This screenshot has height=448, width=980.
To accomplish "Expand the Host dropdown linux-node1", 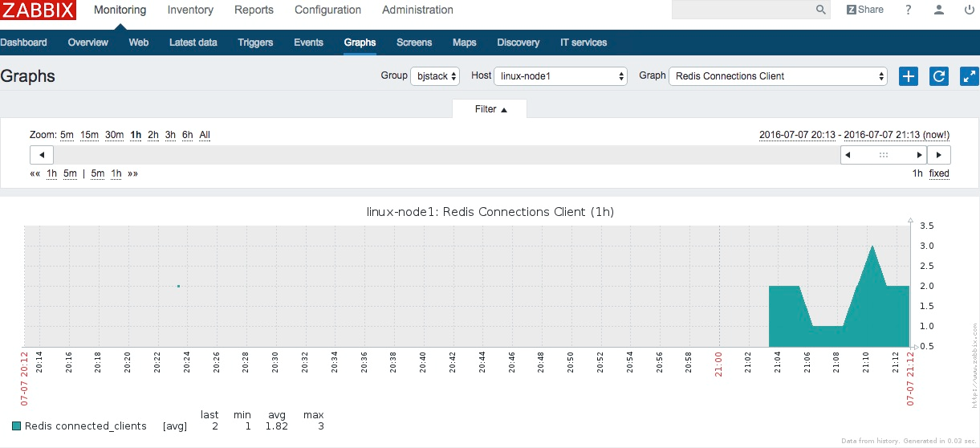I will click(560, 76).
